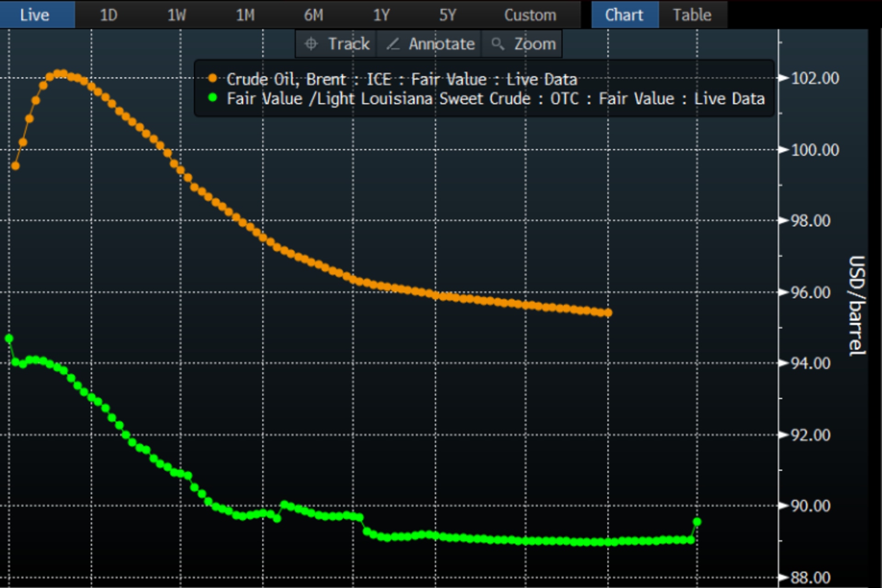The width and height of the screenshot is (882, 588).
Task: Select the 6M timeframe
Action: [x=314, y=15]
